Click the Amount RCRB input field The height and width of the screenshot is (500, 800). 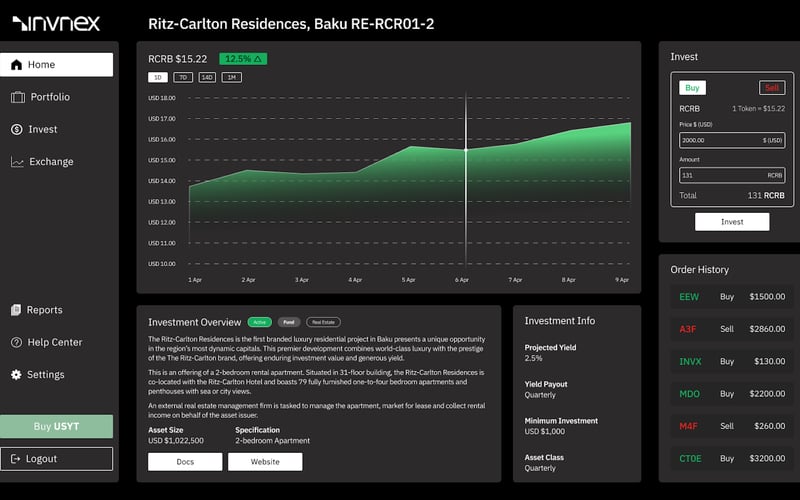click(x=732, y=176)
